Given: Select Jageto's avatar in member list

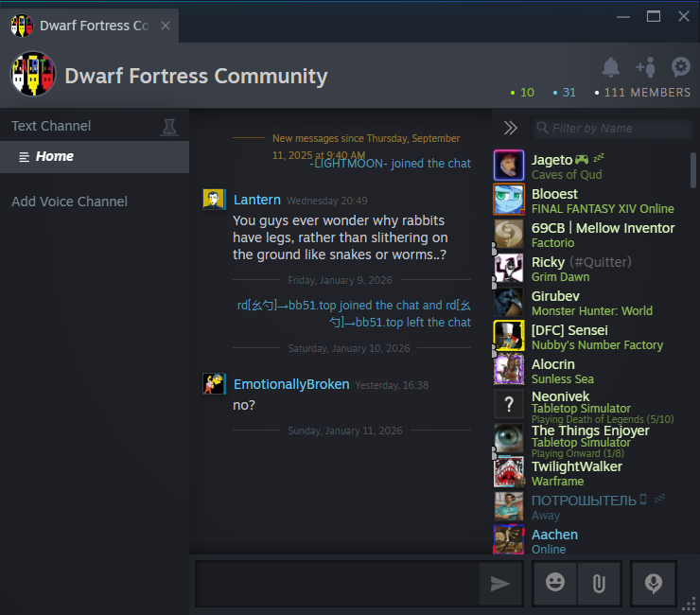Looking at the screenshot, I should [509, 166].
